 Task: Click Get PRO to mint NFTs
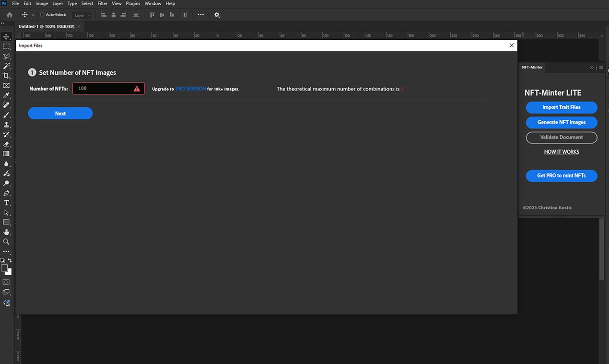562,176
